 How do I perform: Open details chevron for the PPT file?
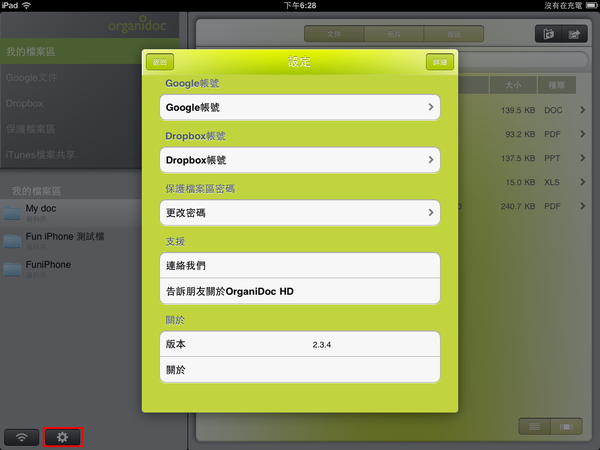pos(582,158)
